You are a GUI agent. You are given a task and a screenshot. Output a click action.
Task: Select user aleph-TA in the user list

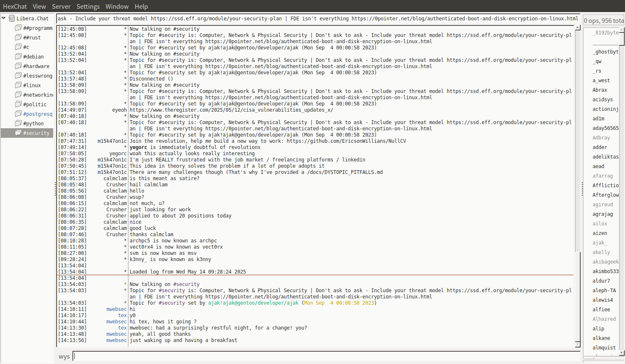coord(604,291)
